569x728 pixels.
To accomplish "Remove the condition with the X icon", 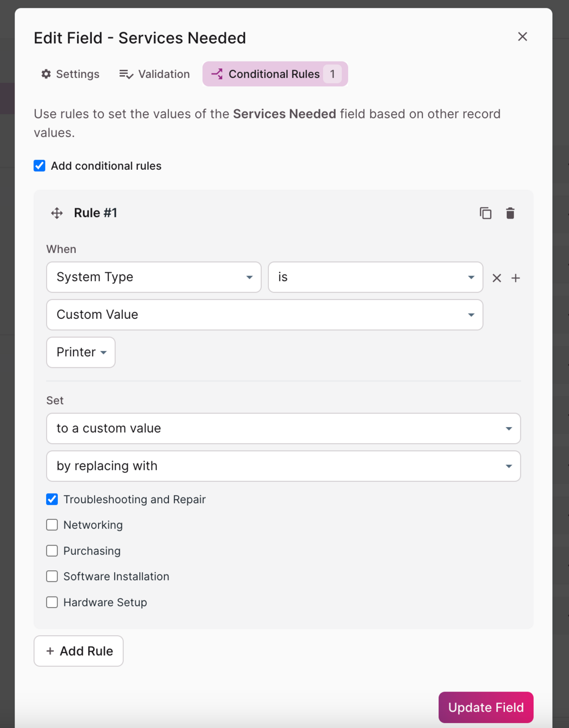I will point(497,278).
